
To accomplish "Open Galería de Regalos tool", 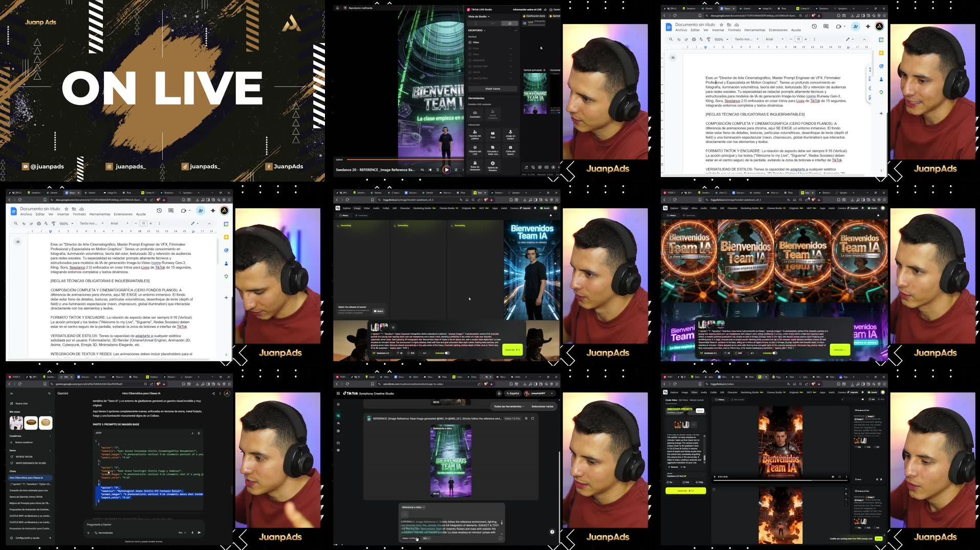I will pos(492,166).
